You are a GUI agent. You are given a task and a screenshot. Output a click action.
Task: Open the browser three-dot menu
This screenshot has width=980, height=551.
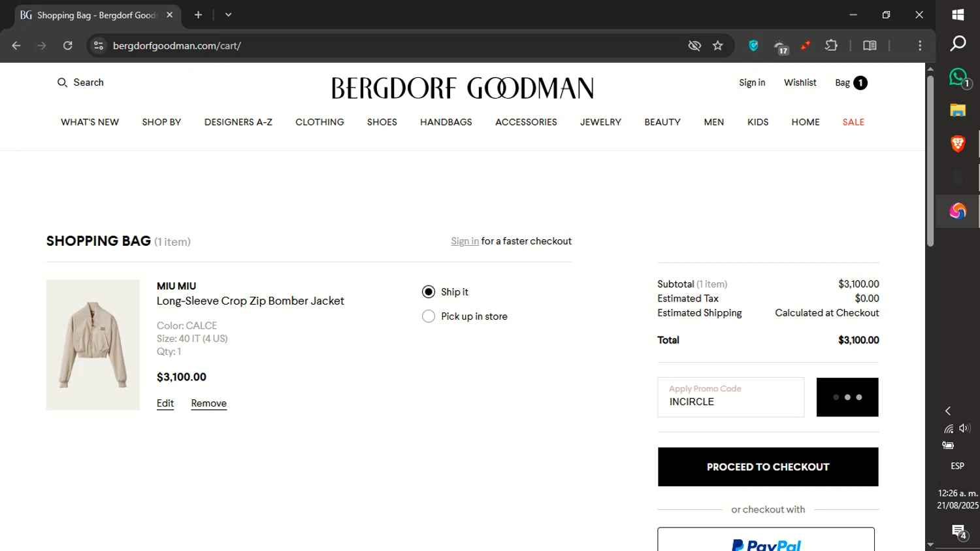pyautogui.click(x=920, y=46)
